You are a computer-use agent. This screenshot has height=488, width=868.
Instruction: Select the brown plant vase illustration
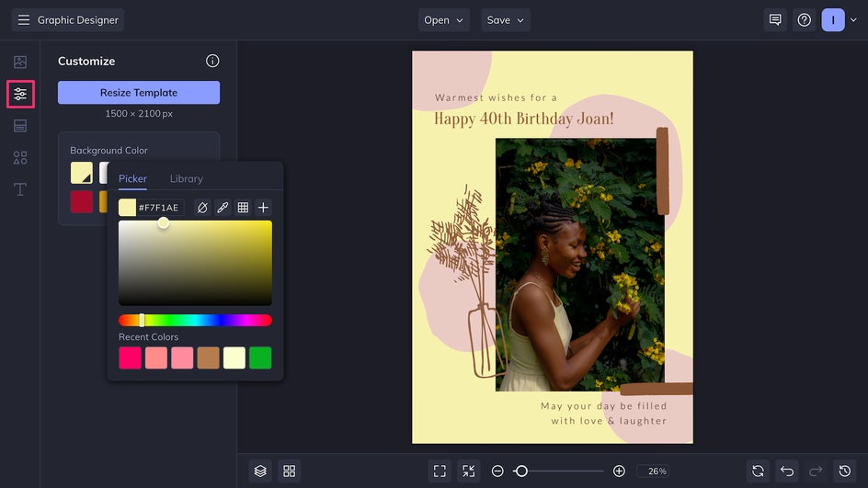466,282
